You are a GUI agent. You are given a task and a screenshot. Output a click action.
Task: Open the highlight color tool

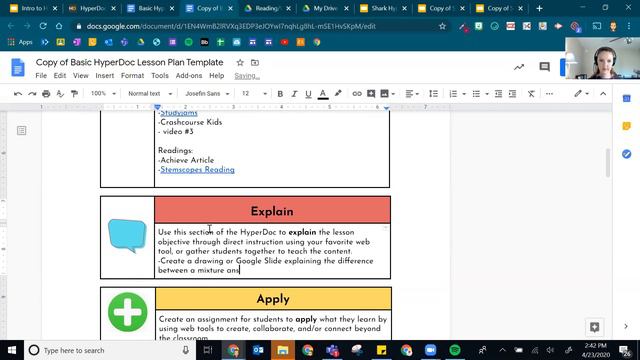[338, 94]
